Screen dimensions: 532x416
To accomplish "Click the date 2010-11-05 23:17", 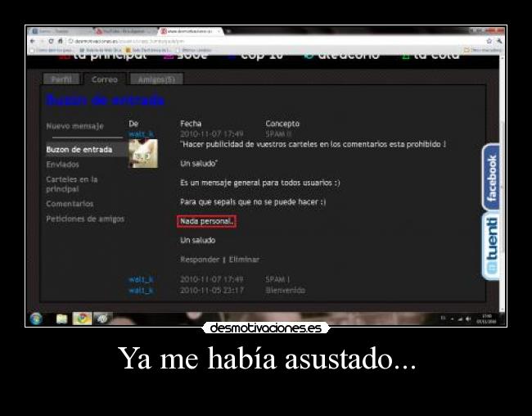I will 212,291.
